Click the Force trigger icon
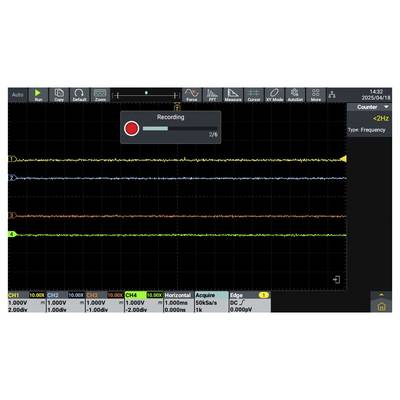This screenshot has height=400, width=400. tap(192, 95)
